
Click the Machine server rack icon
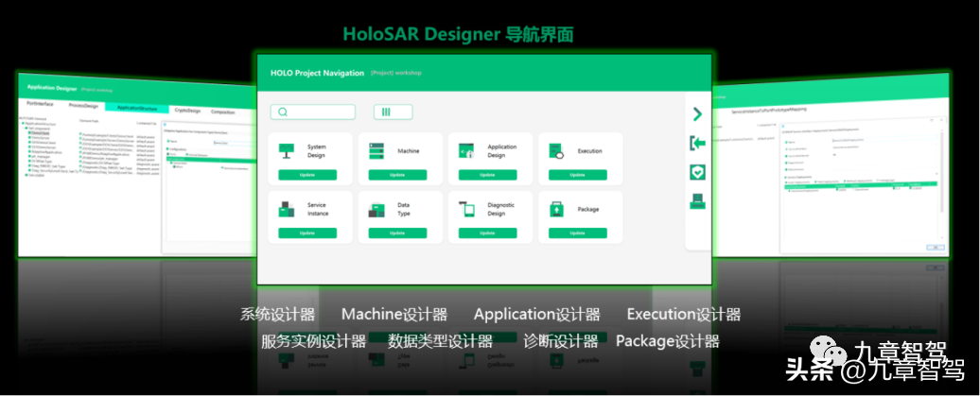pos(376,149)
